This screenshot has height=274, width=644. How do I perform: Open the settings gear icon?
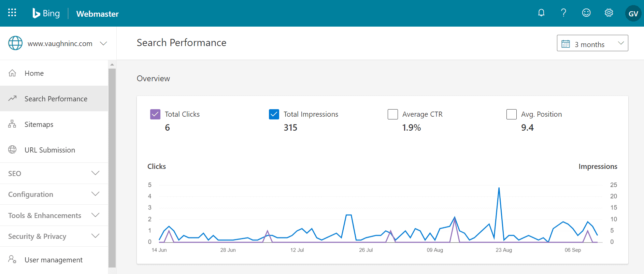[609, 13]
